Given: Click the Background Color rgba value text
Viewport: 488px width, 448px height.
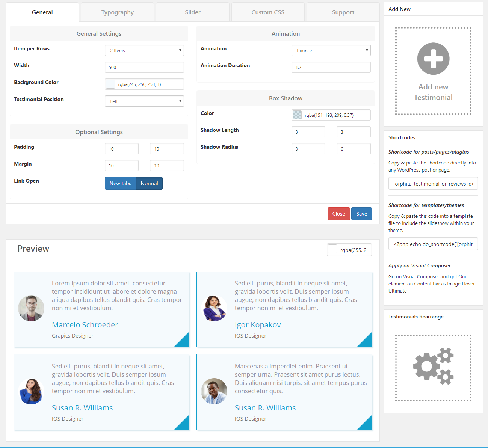Looking at the screenshot, I should coord(139,84).
